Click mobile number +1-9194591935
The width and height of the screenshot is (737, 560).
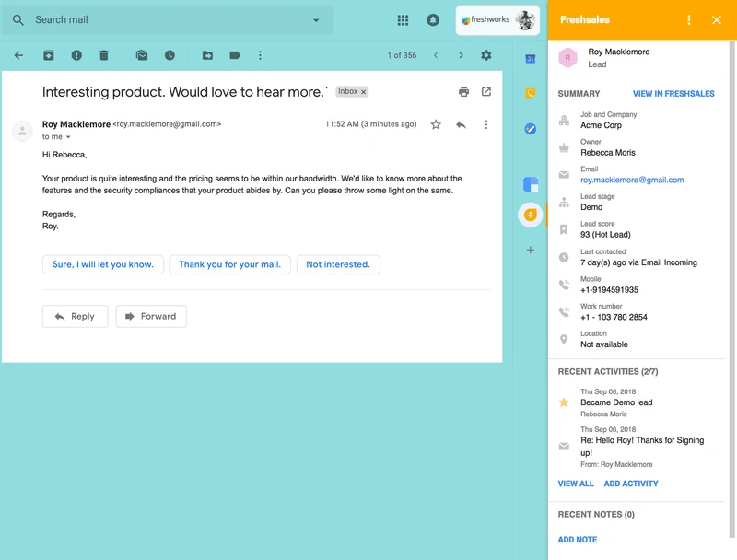click(609, 290)
